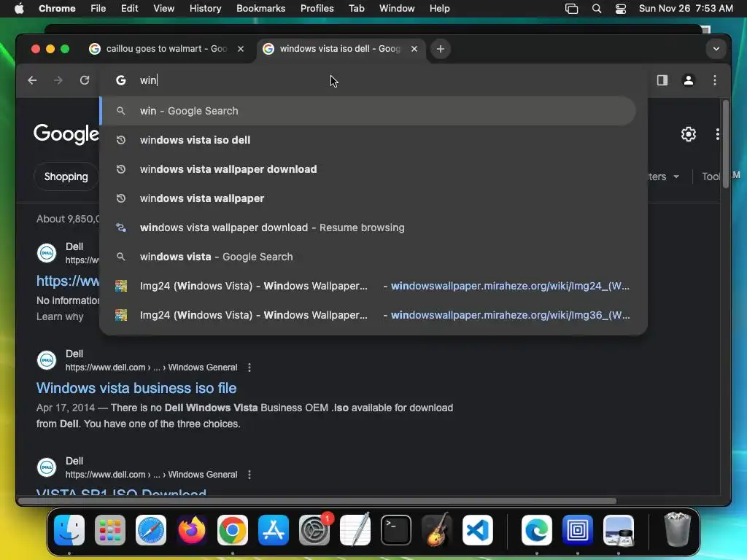Viewport: 747px width, 560px height.
Task: Open the Img24 suggestion with Img24 wiki URL
Action: 368,286
